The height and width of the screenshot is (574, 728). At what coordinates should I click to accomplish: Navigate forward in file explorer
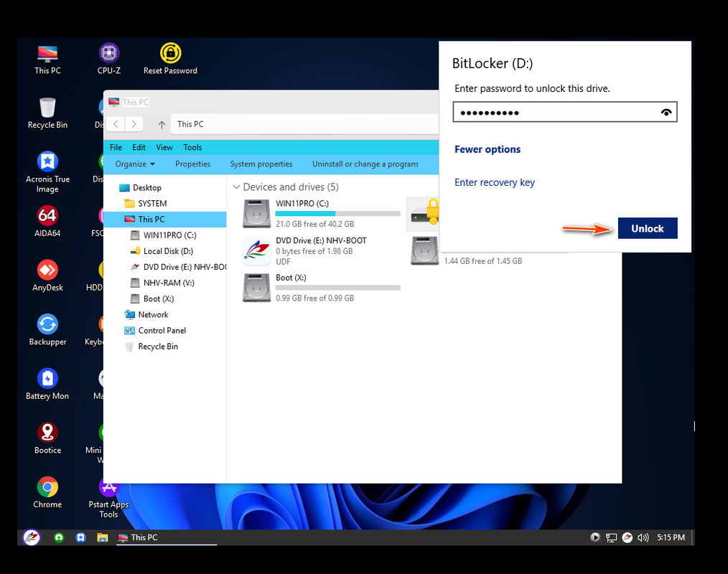click(x=134, y=124)
